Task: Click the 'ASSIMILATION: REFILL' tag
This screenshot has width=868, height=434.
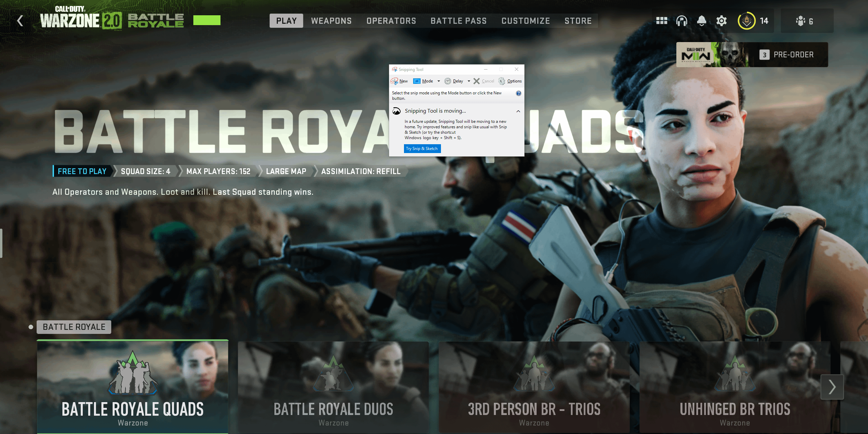Action: 361,171
